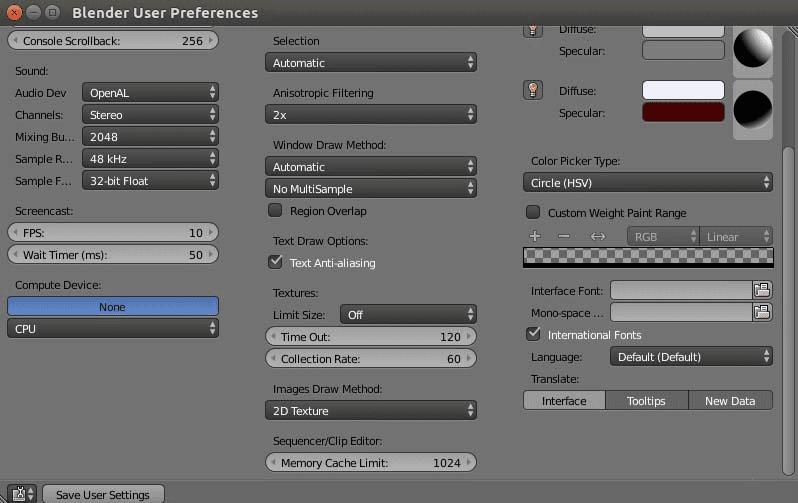The image size is (798, 503).
Task: Flip the color ramp with arrows icon
Action: coord(598,237)
